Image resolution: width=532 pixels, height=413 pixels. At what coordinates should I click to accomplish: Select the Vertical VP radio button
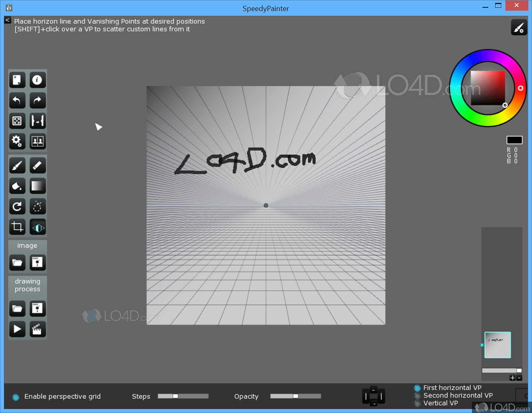pyautogui.click(x=417, y=403)
